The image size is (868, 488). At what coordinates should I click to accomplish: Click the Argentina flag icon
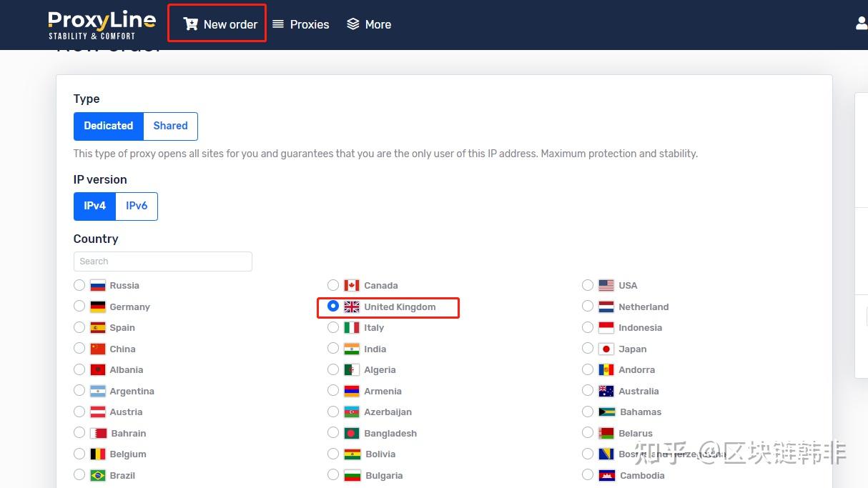(x=98, y=391)
